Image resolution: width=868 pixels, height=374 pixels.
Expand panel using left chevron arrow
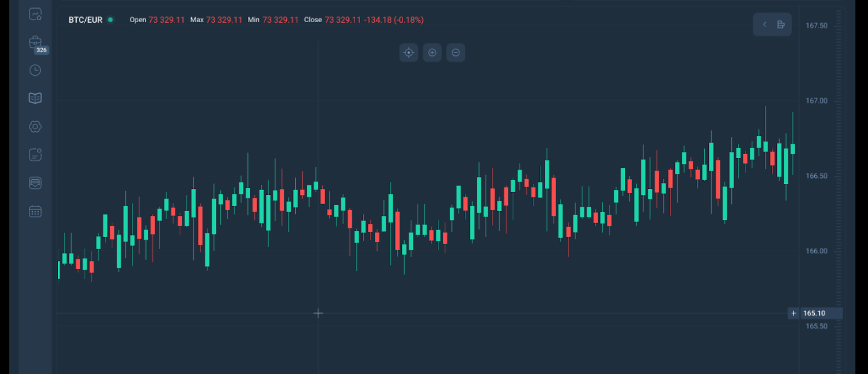pos(764,24)
